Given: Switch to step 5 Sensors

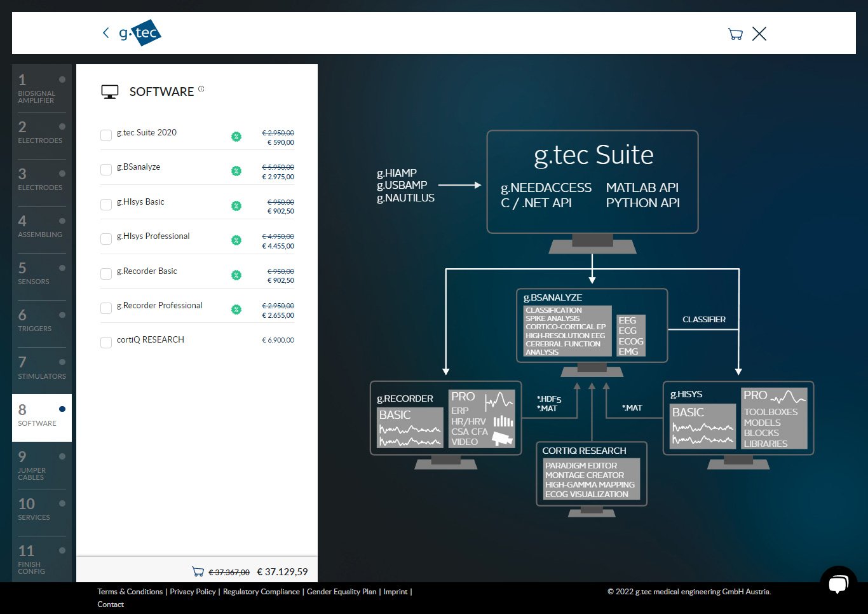Looking at the screenshot, I should (41, 274).
